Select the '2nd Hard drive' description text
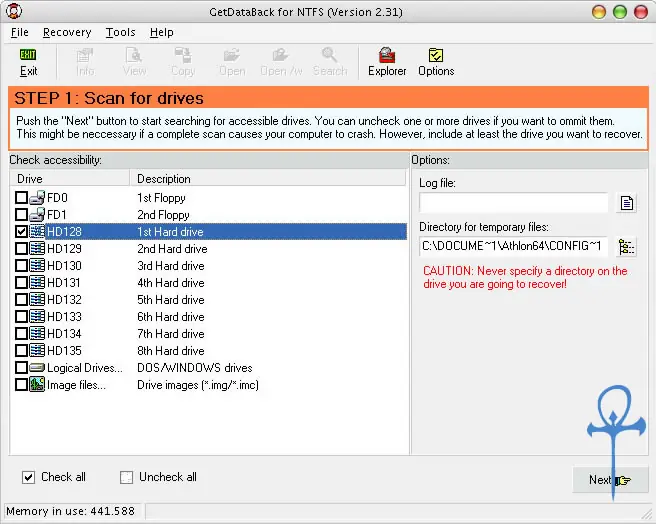Image resolution: width=656 pixels, height=524 pixels. (x=172, y=249)
